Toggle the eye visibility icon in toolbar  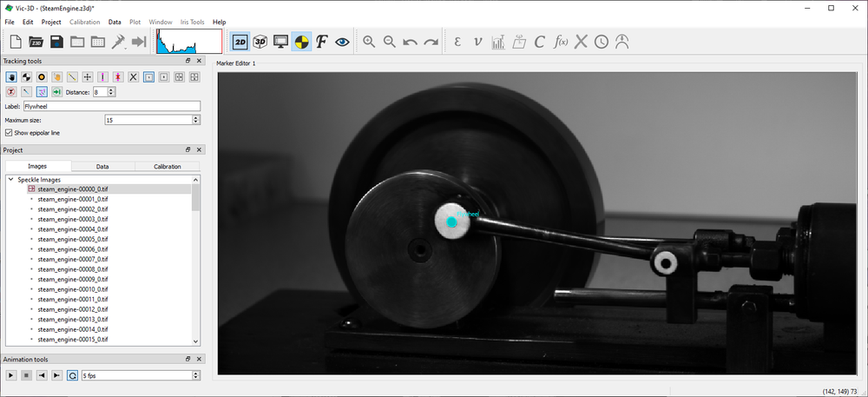click(342, 42)
